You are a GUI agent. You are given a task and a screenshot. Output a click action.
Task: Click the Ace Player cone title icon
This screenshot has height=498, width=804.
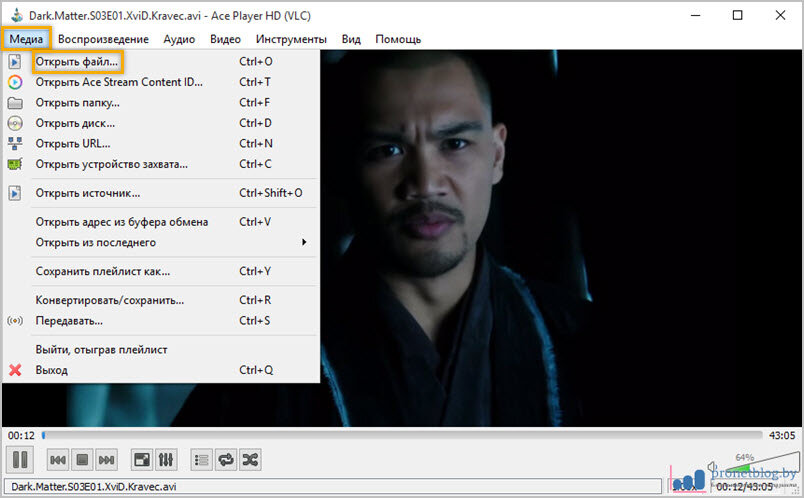point(17,15)
